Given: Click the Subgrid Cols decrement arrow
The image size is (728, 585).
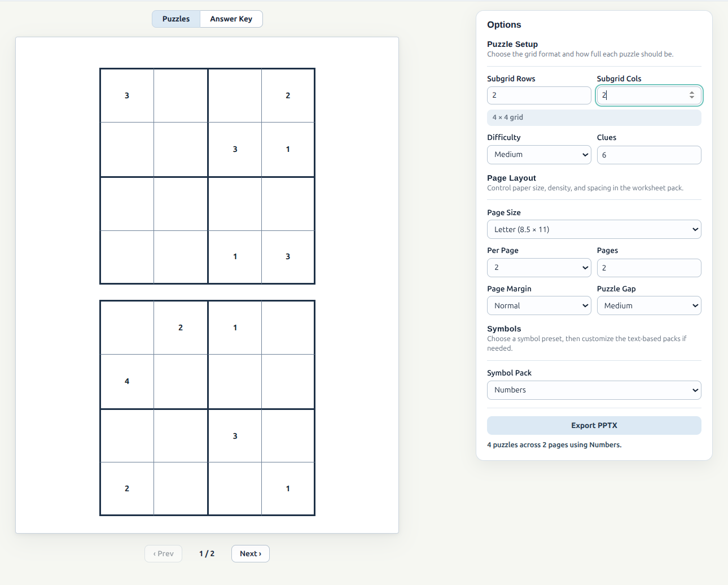Looking at the screenshot, I should 692,98.
